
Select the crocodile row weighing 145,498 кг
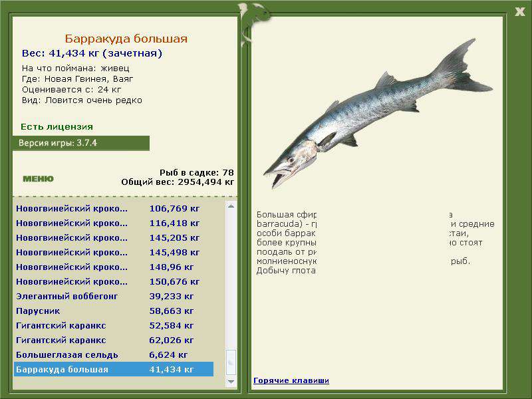coord(114,253)
